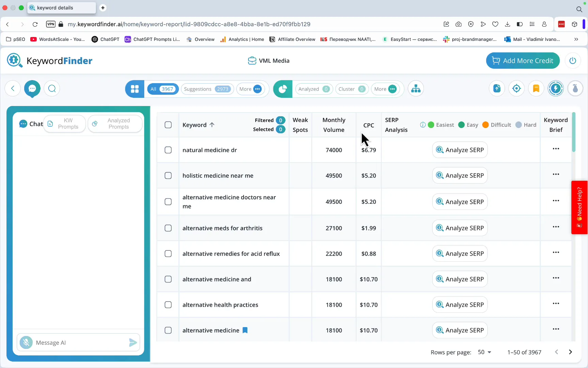Analyze SERP for alternative medicine and

click(x=460, y=279)
